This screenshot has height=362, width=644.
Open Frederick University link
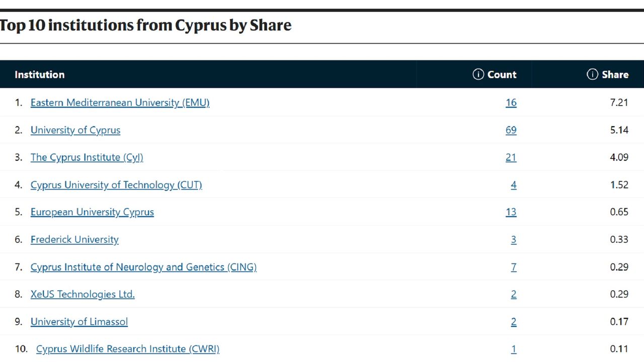[74, 239]
